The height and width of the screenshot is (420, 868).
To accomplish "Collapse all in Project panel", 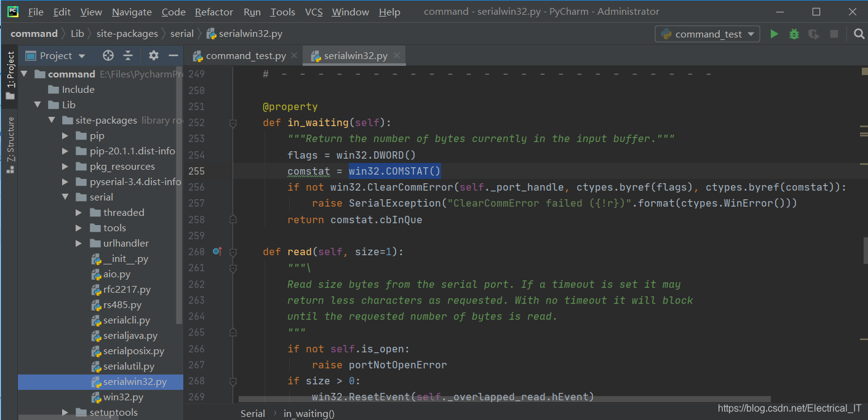I will 128,56.
